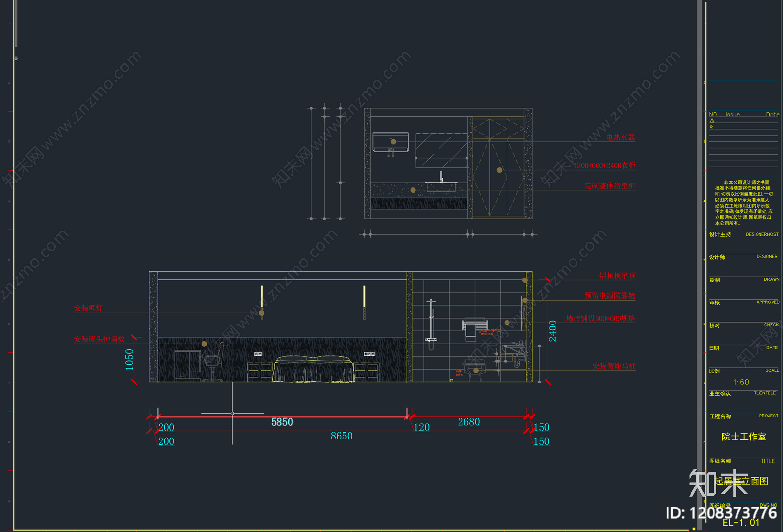Pick the 1050 vertical dimension text
The image size is (783, 532).
[x=129, y=359]
